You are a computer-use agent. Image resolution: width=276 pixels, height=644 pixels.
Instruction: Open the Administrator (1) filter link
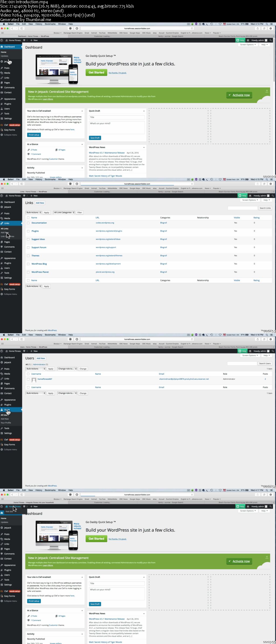coord(40,364)
